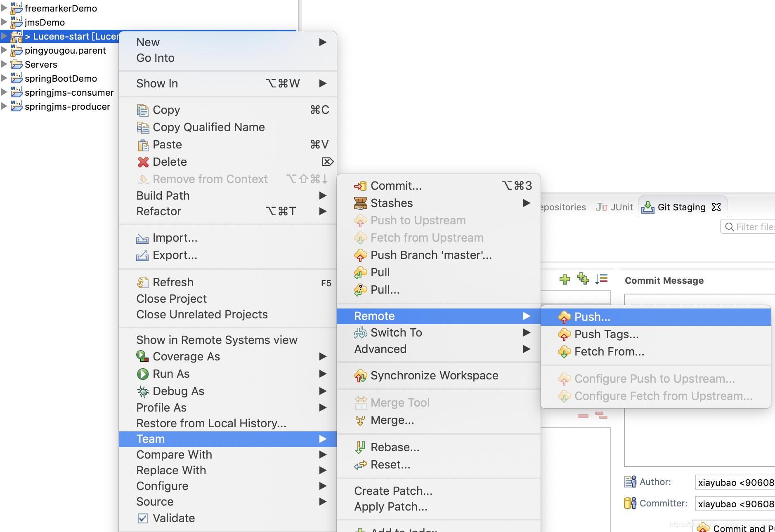
Task: Click the Refresh icon
Action: 142,282
